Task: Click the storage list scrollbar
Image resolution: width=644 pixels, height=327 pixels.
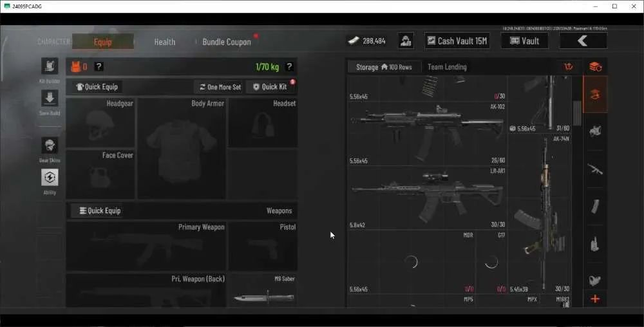Action: (x=577, y=113)
